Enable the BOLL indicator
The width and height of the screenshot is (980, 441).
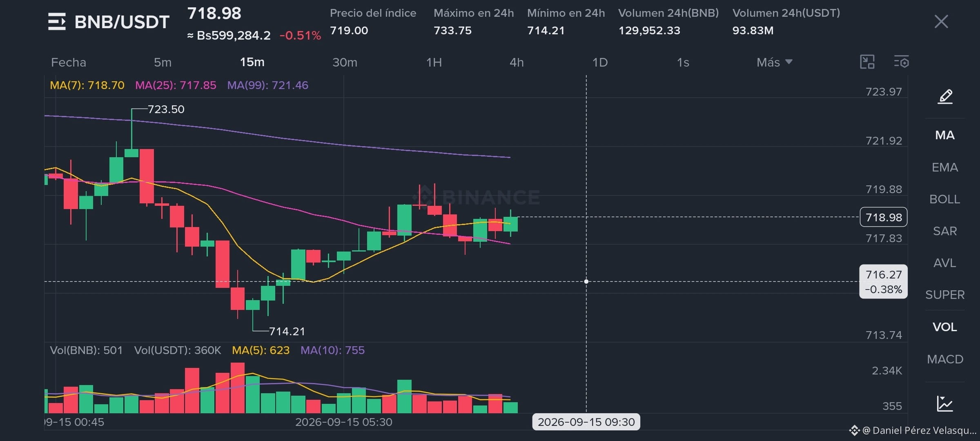(x=945, y=199)
